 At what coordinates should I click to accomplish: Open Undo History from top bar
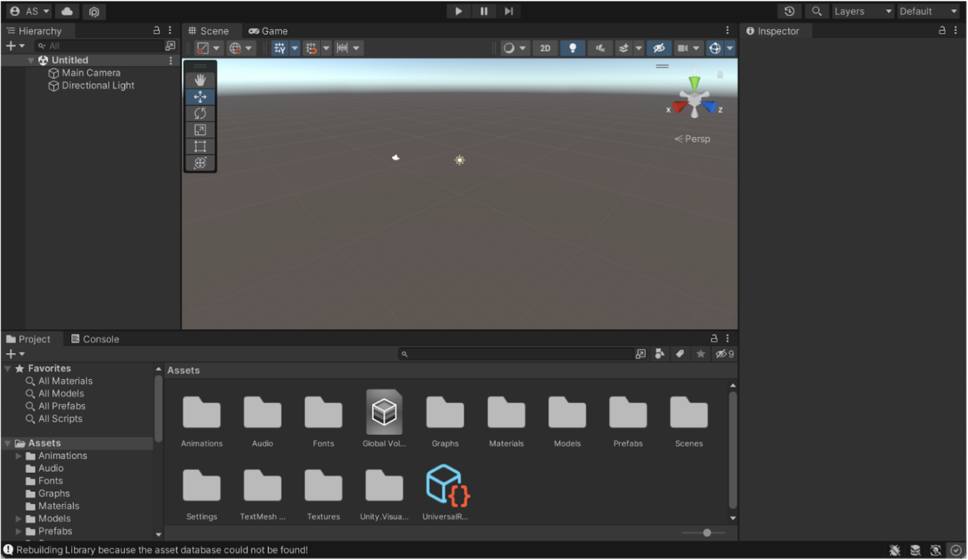(789, 11)
